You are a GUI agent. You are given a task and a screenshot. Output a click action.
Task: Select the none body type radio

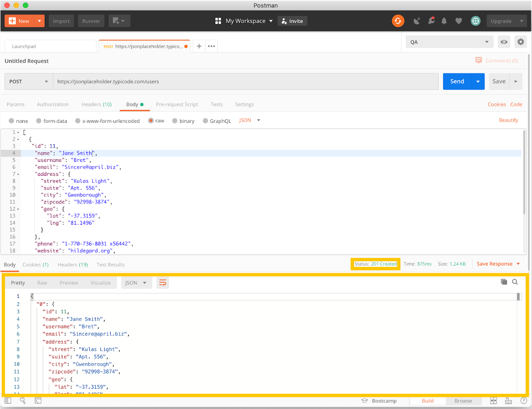pyautogui.click(x=11, y=121)
